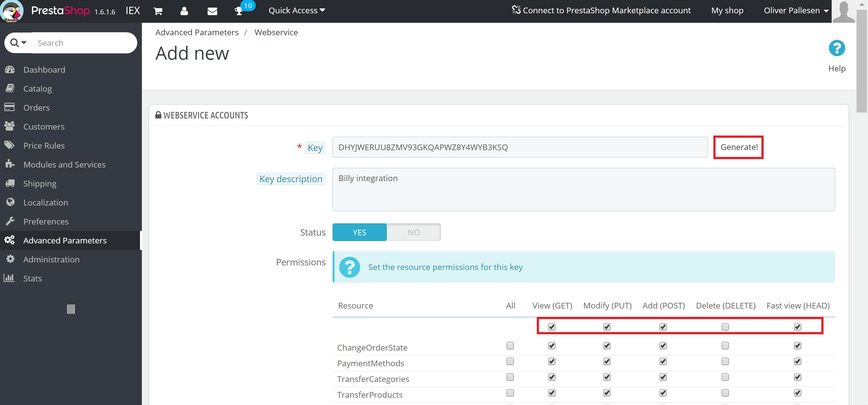The height and width of the screenshot is (405, 868).
Task: Focus the sidebar Search field
Action: 84,43
